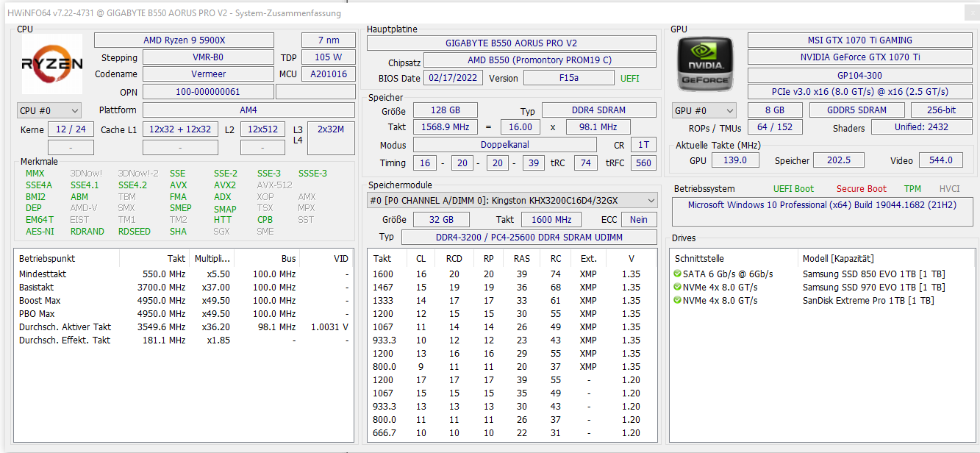Click the Multipli... column header
The height and width of the screenshot is (453, 980).
(x=212, y=259)
